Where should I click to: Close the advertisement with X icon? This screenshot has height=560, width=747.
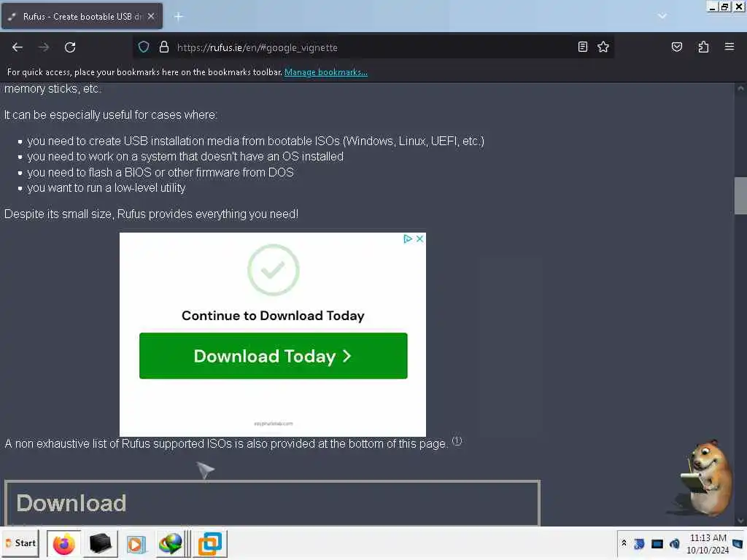coord(419,239)
